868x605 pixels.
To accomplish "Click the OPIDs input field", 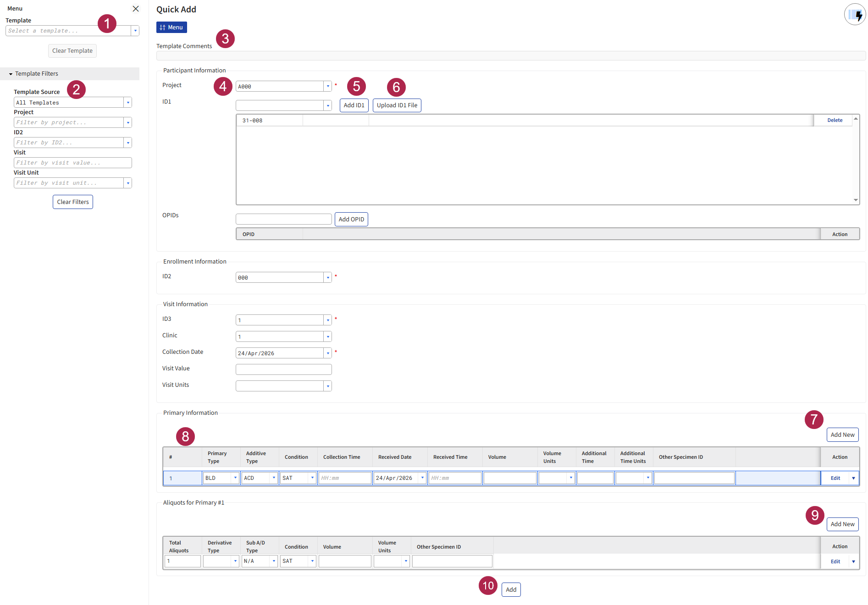I will (x=284, y=219).
